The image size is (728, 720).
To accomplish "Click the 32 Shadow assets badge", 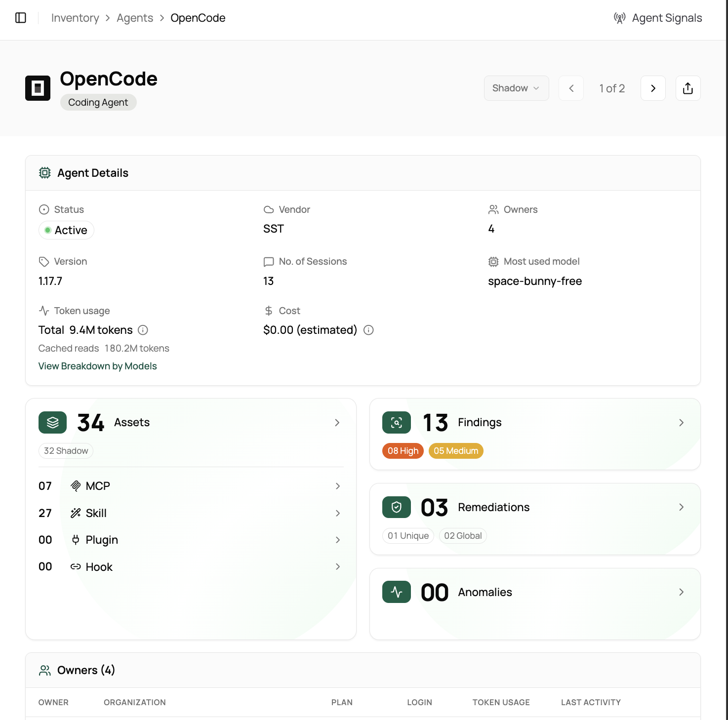I will point(66,451).
